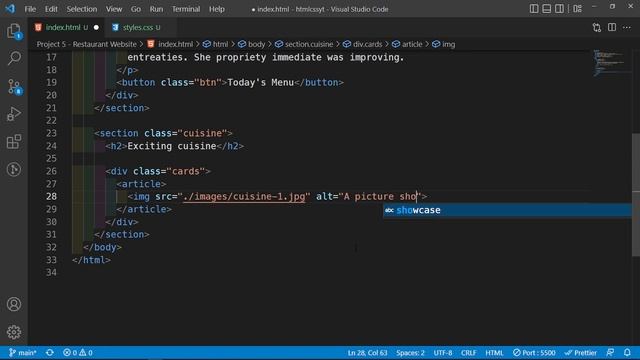Click Project 5 - Restaurant Website breadcrumb
Image resolution: width=640 pixels, height=360 pixels.
tap(87, 44)
